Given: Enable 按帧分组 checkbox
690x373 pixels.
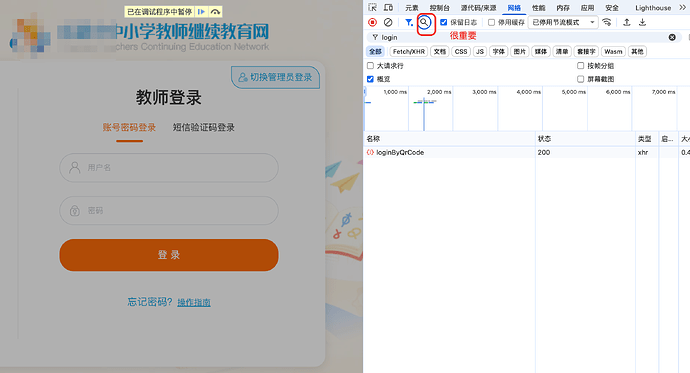Looking at the screenshot, I should [580, 66].
